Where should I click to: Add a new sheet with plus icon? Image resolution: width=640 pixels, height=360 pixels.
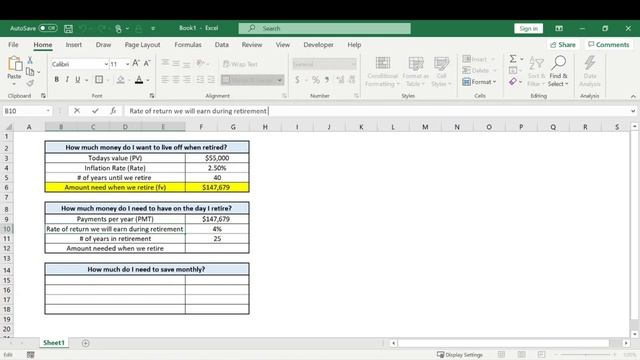point(85,343)
